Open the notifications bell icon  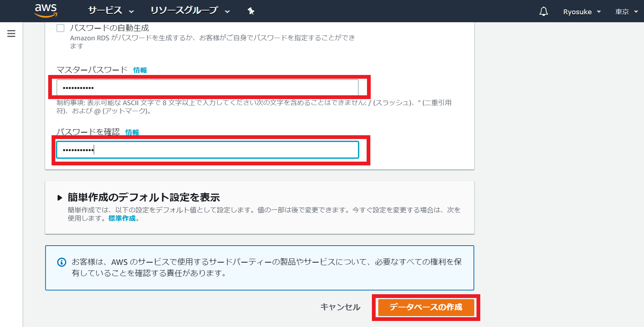coord(544,12)
